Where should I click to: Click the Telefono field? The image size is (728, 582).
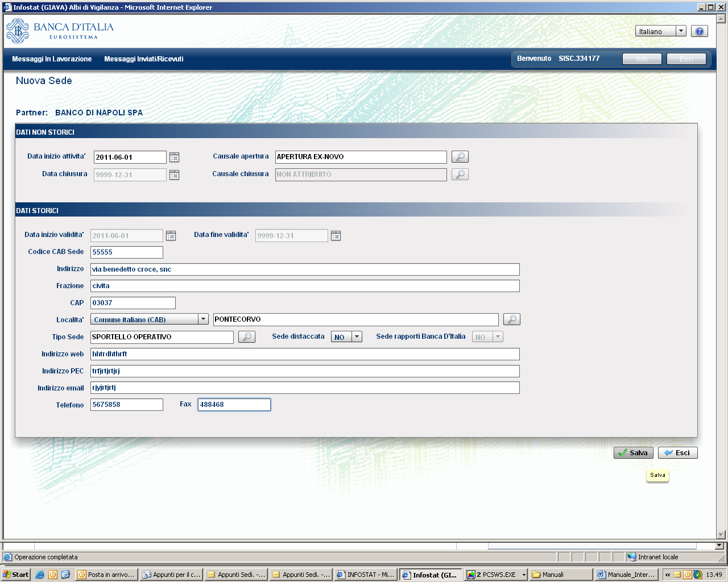tap(127, 405)
